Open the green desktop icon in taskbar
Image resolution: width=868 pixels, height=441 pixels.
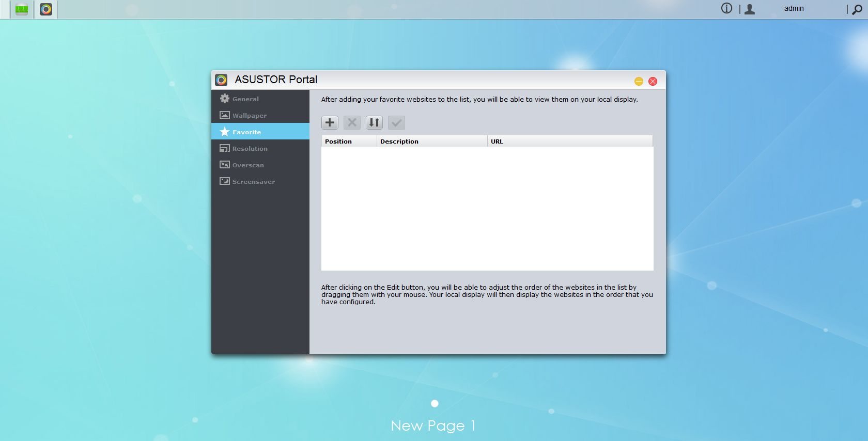click(x=22, y=9)
